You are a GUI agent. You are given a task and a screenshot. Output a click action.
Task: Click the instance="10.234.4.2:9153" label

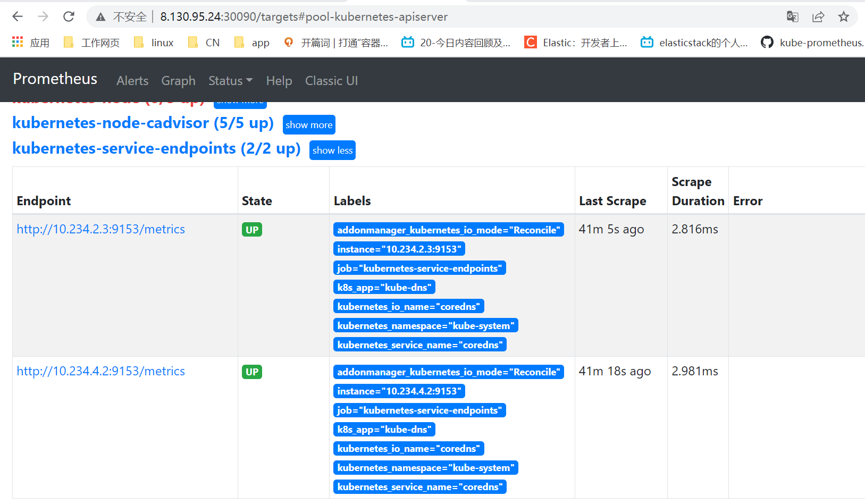(399, 391)
